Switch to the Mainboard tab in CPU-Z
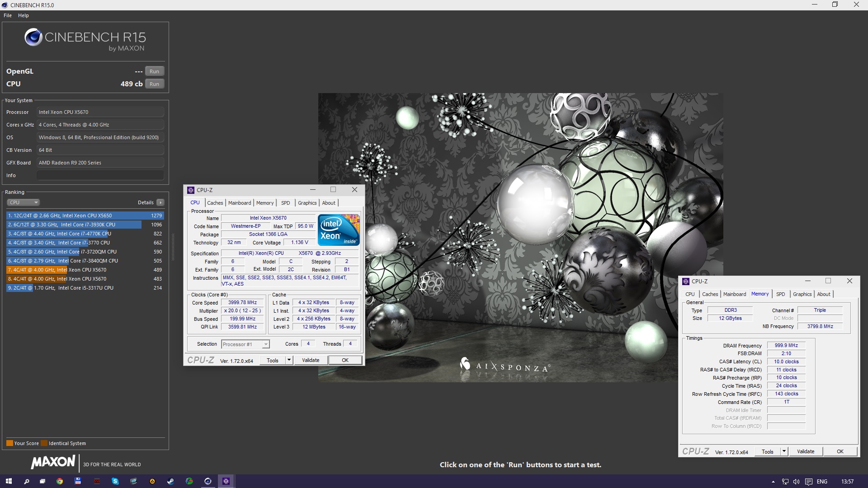This screenshot has width=868, height=488. (x=239, y=203)
